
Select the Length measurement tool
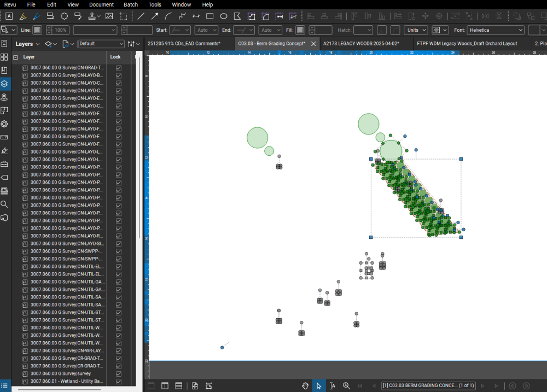[279, 16]
